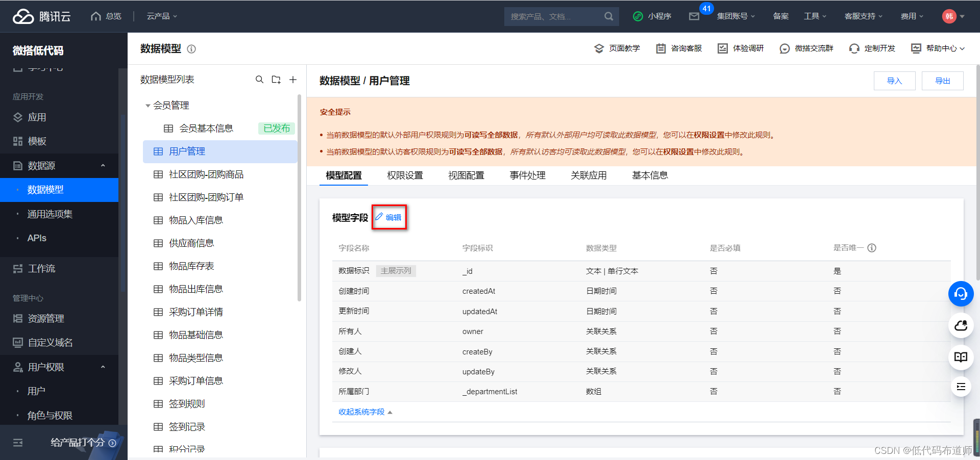Click the floating list menu button
The width and height of the screenshot is (980, 460).
point(961,387)
